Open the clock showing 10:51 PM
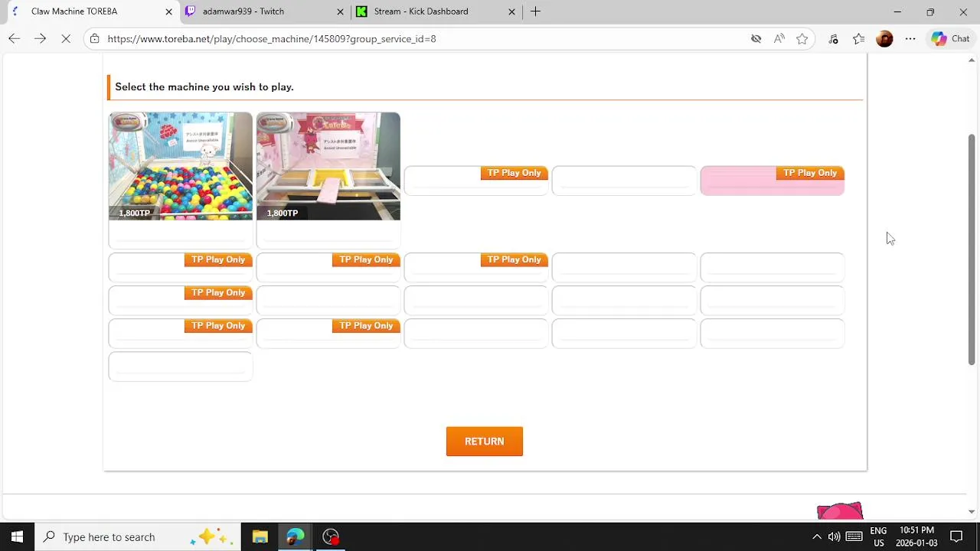This screenshot has height=551, width=980. click(x=916, y=536)
